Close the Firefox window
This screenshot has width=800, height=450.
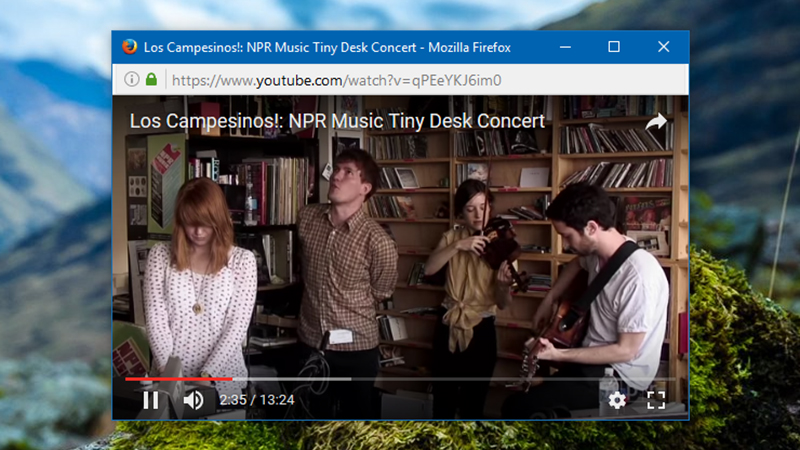(663, 47)
